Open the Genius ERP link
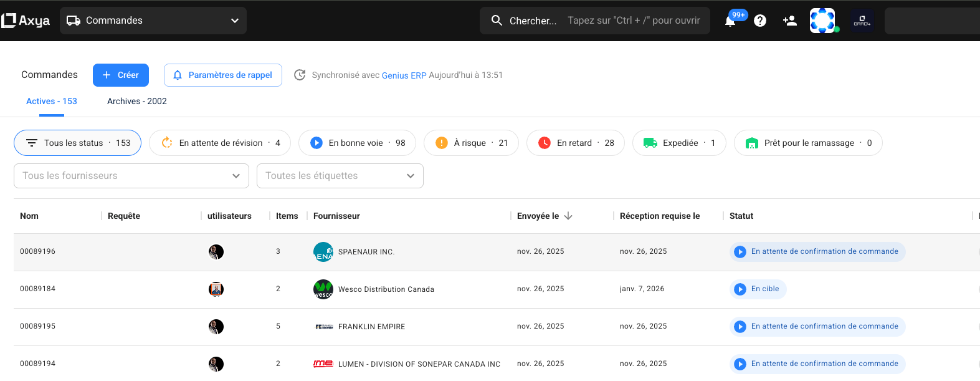Image resolution: width=980 pixels, height=381 pixels. point(404,75)
